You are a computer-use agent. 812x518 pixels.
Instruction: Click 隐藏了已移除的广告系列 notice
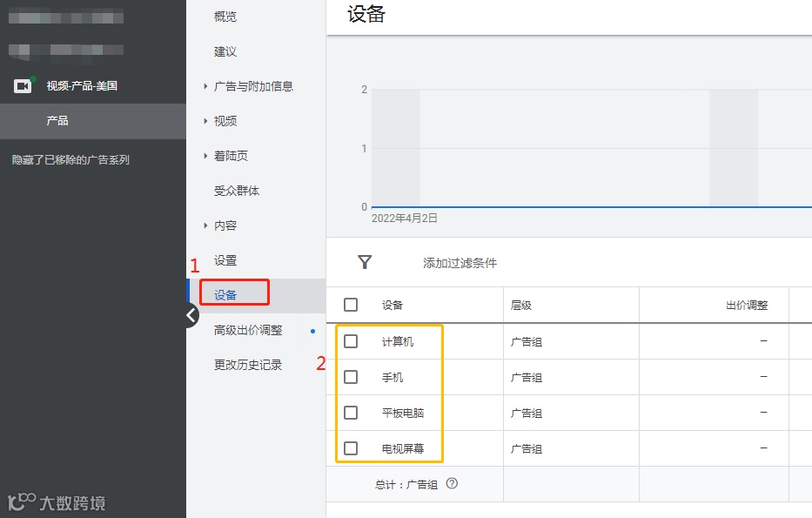pyautogui.click(x=70, y=159)
